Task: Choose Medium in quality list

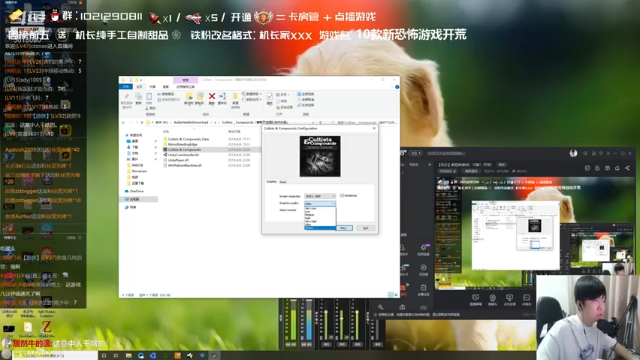Action: coord(309,215)
